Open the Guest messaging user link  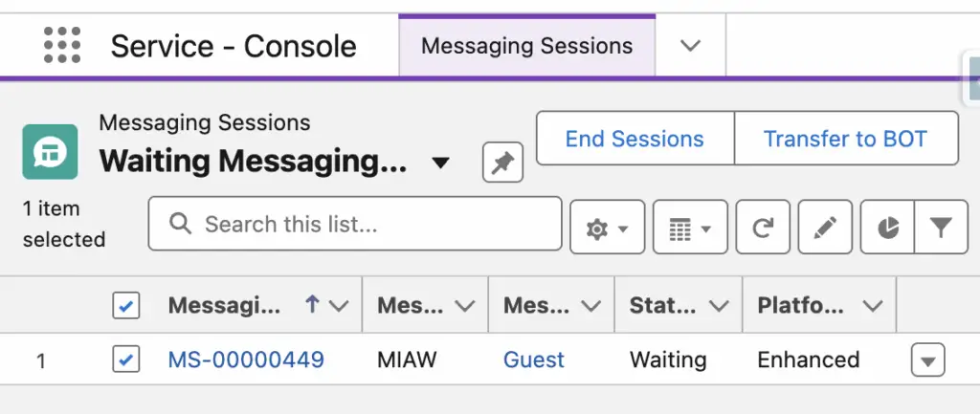coord(534,360)
